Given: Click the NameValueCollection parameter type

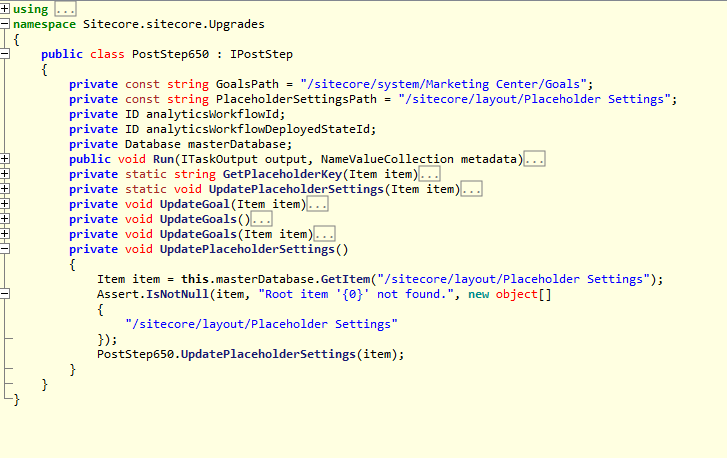Looking at the screenshot, I should pyautogui.click(x=387, y=159).
